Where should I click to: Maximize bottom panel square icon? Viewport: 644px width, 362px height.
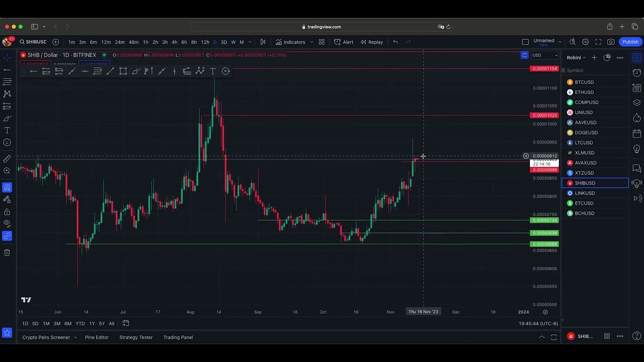(554, 337)
